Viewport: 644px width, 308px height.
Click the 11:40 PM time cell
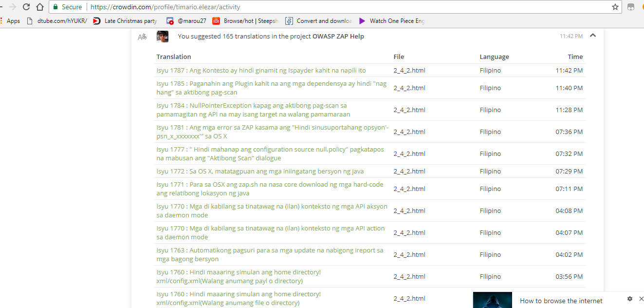[569, 88]
